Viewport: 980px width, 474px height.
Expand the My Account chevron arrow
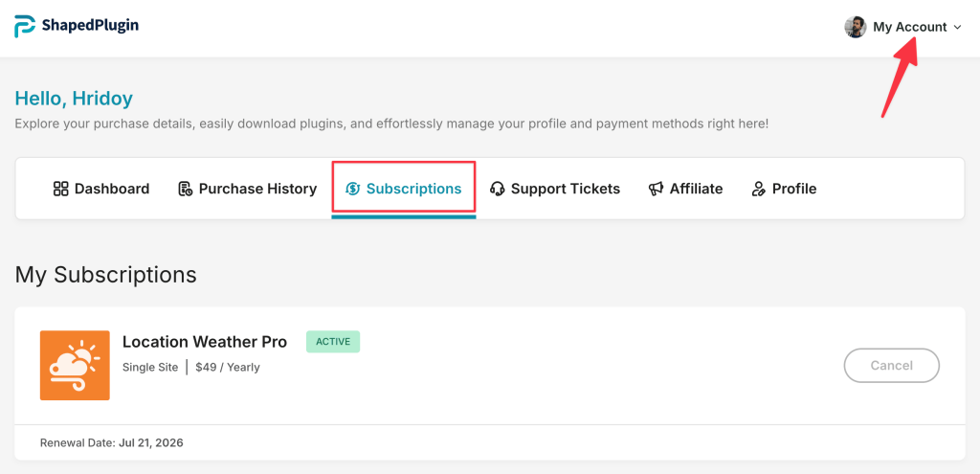957,28
